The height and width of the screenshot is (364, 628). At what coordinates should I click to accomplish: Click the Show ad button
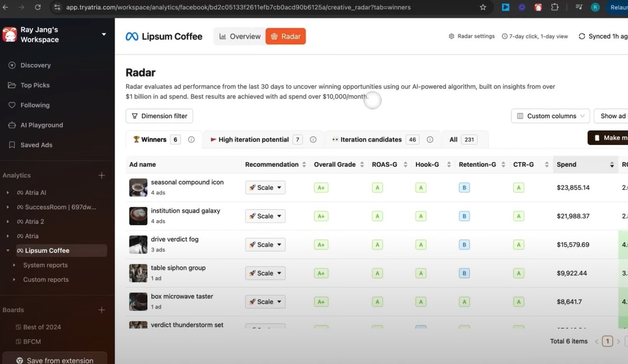[x=611, y=116]
